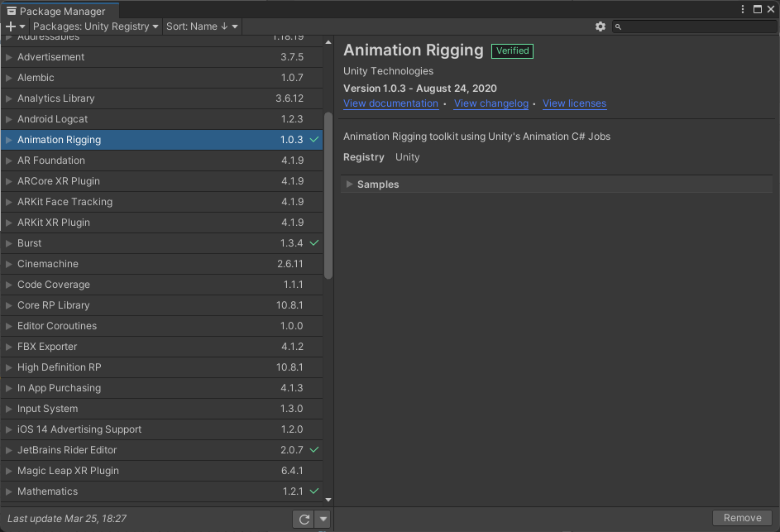The image size is (780, 532).
Task: Open the Package Manager settings gear
Action: (x=601, y=26)
